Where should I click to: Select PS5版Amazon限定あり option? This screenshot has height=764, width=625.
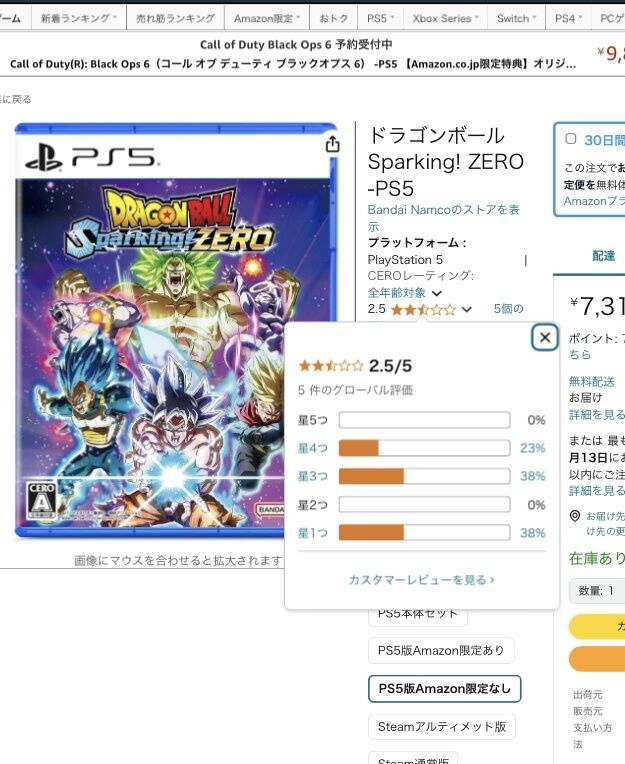[x=441, y=650]
